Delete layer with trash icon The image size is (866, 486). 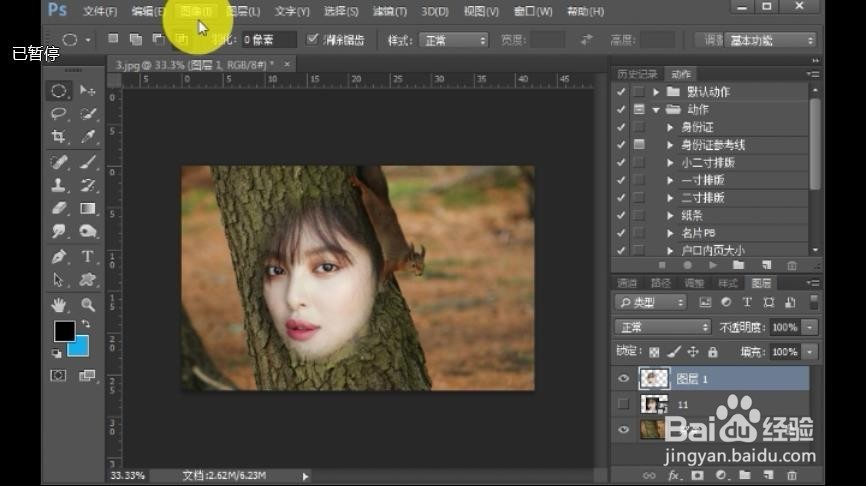click(x=792, y=475)
